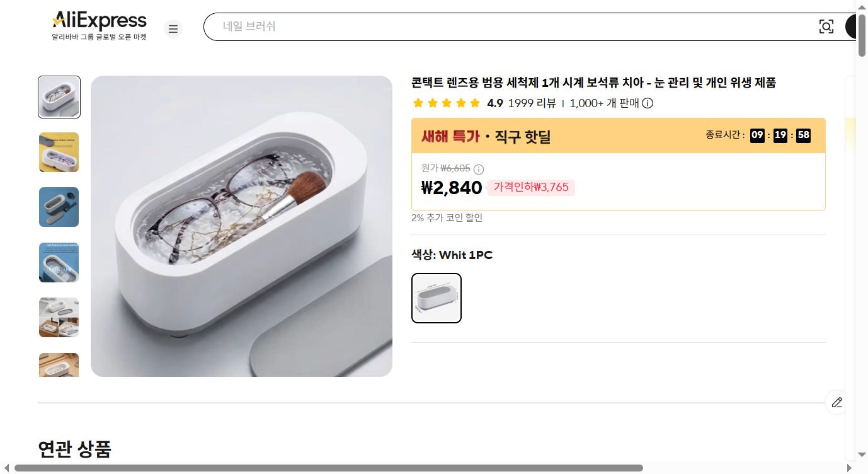
Task: Select the Whit 1PC color swatch
Action: click(437, 298)
